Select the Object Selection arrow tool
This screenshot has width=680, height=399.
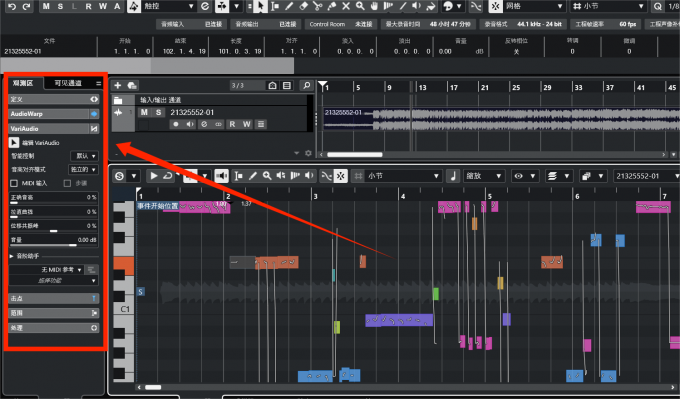click(x=260, y=6)
